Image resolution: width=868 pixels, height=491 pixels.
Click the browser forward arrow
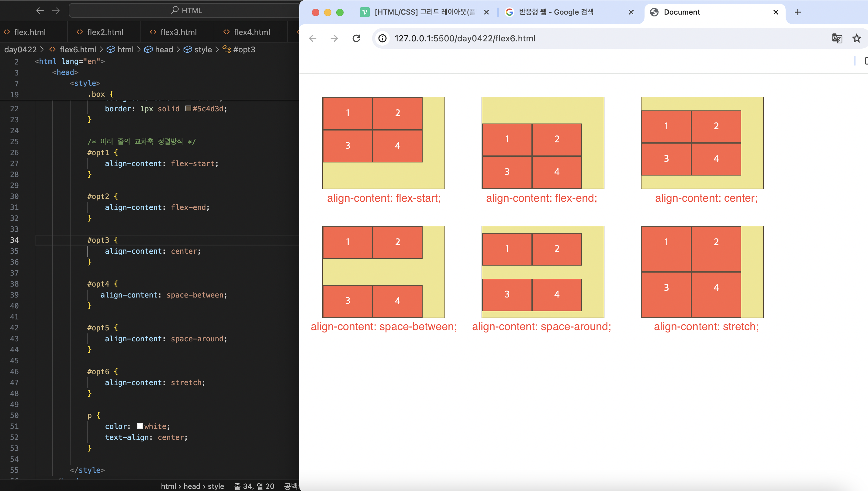(x=334, y=38)
